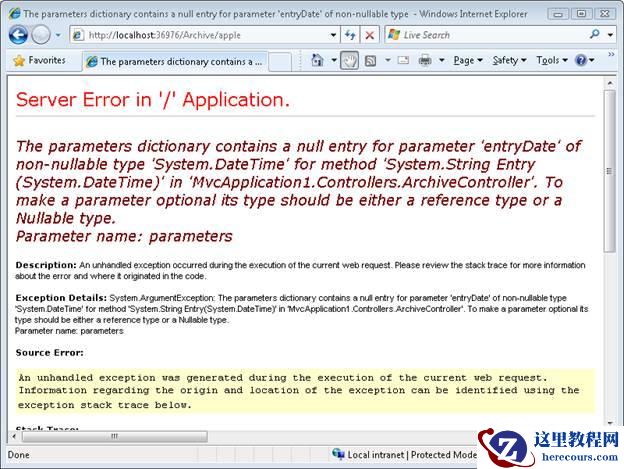Select the 'The parameters dictionary contains a...' tab
Screen dimensions: 624x469
pyautogui.click(x=175, y=62)
